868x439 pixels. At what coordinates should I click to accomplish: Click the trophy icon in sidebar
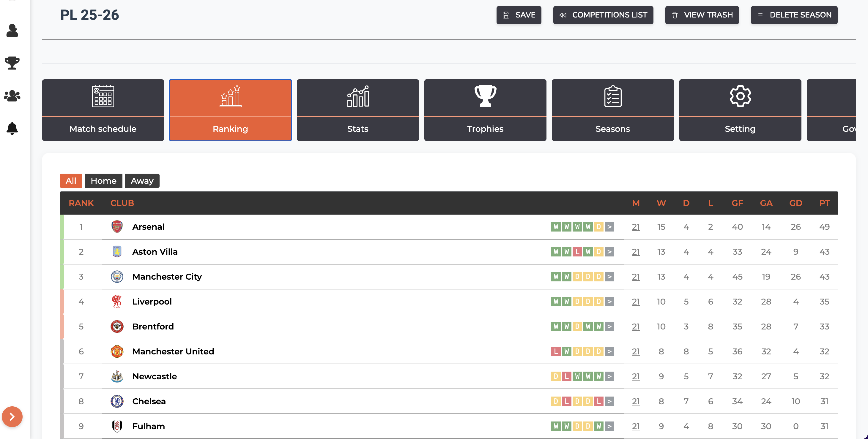click(12, 63)
